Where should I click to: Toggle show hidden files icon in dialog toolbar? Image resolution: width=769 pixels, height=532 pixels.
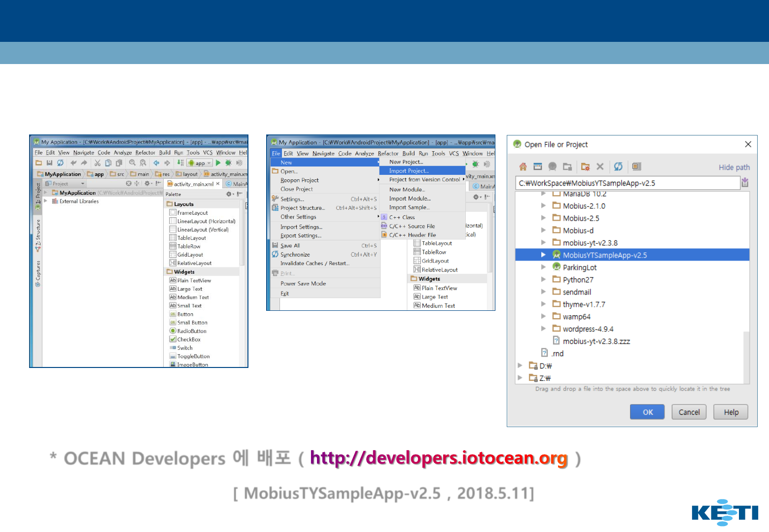636,166
